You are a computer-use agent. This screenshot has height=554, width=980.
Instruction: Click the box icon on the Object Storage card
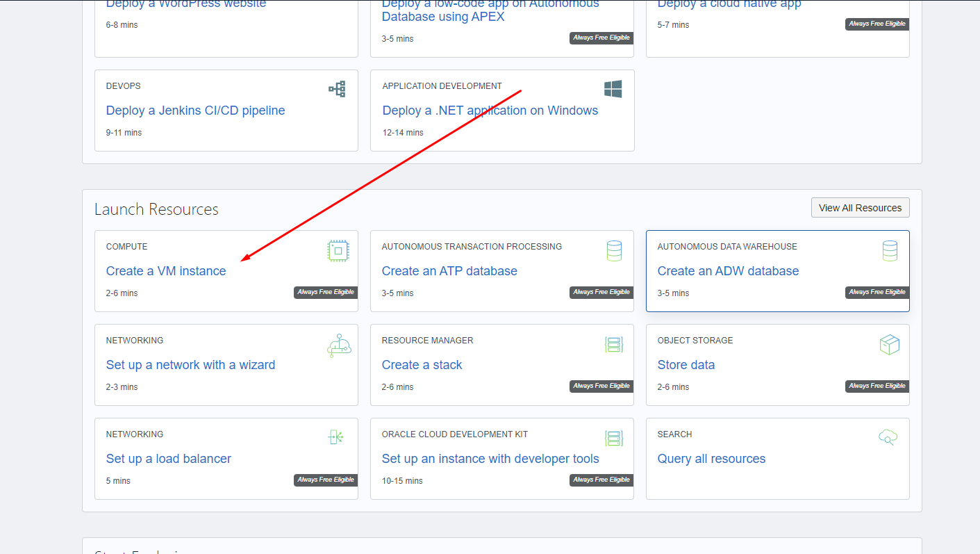[890, 345]
